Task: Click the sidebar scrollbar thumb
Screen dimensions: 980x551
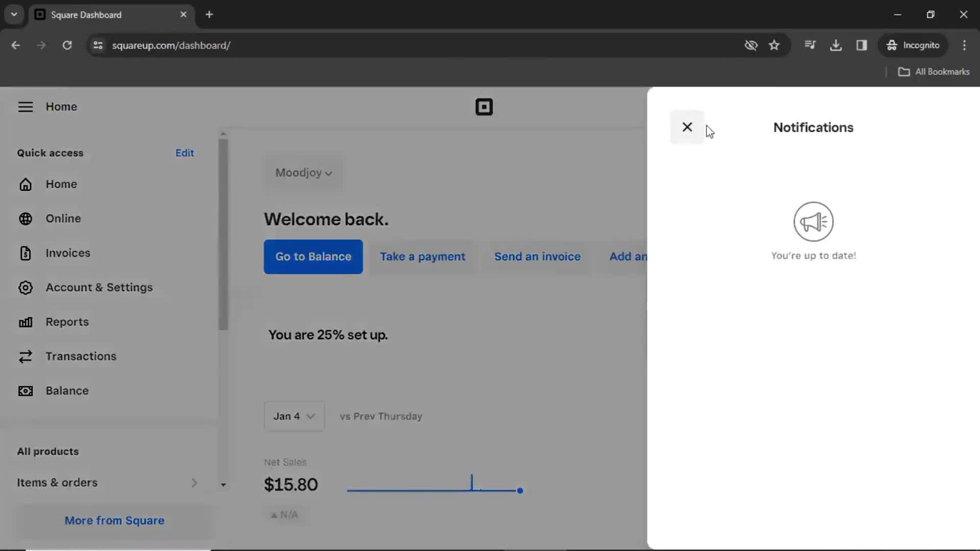Action: pyautogui.click(x=223, y=235)
